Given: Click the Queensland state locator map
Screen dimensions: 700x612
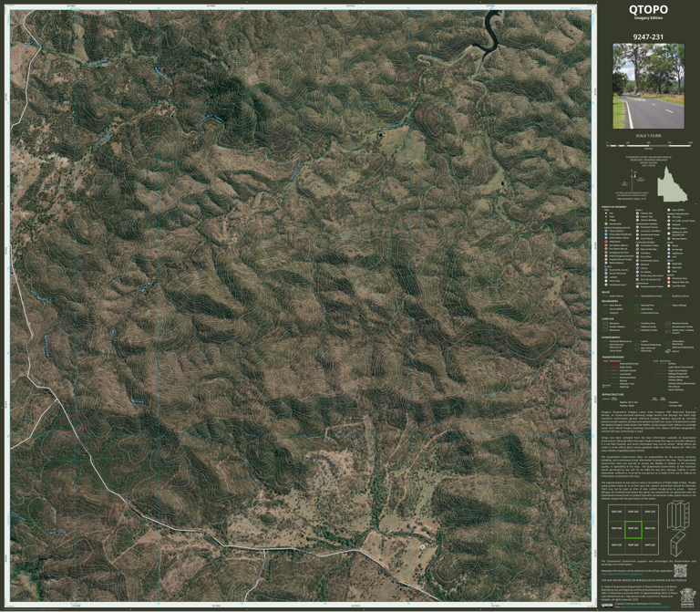Looking at the screenshot, I should point(673,184).
